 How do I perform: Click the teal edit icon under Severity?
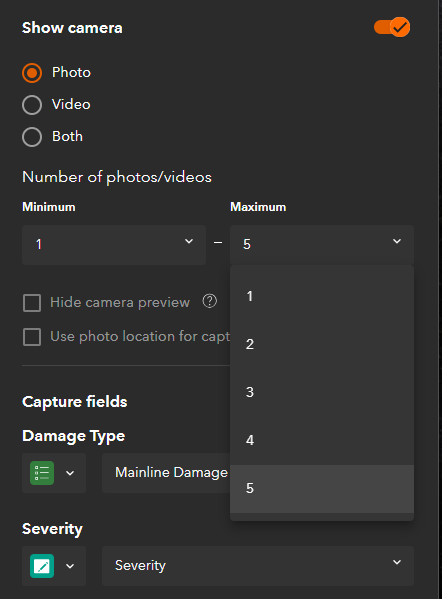(x=42, y=566)
